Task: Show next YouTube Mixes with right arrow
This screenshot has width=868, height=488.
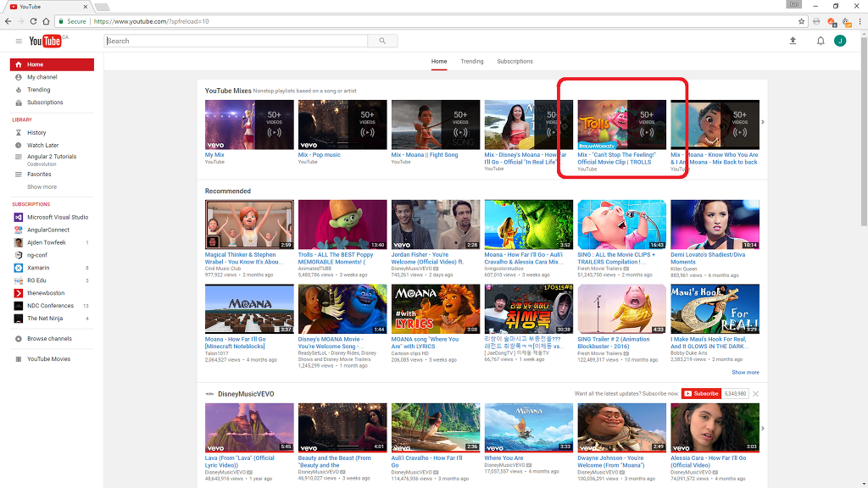Action: (763, 122)
